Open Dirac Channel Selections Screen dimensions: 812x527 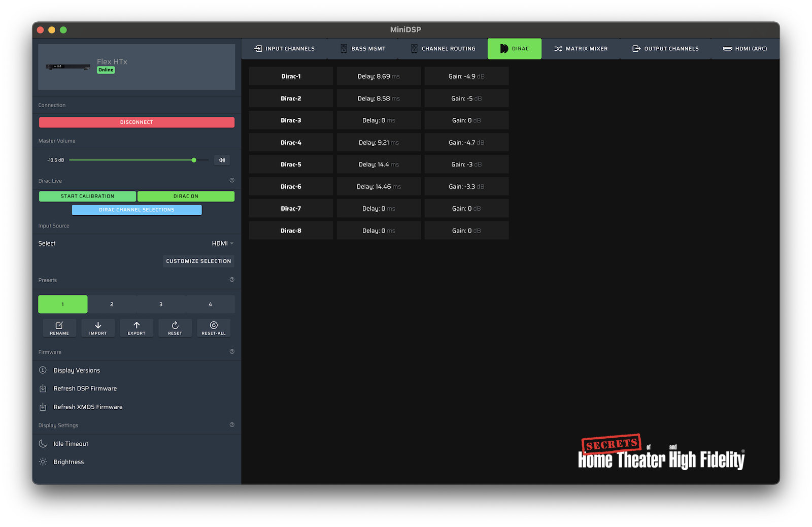tap(137, 210)
